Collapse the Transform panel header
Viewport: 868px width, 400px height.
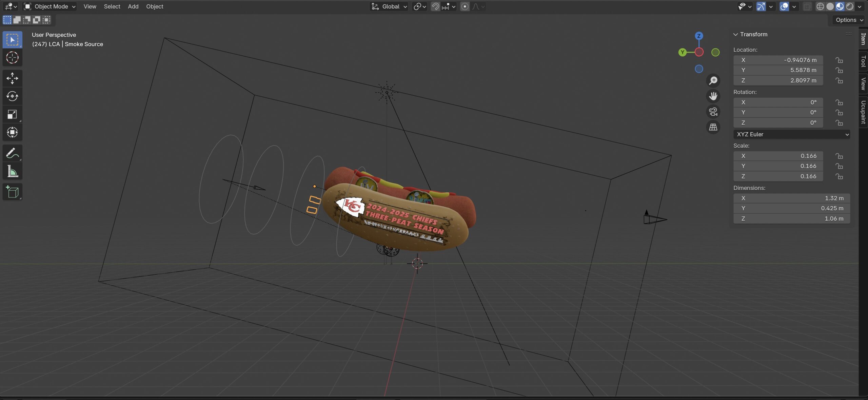[735, 34]
